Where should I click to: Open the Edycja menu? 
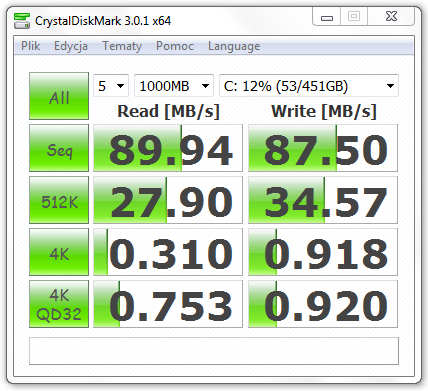pos(71,46)
